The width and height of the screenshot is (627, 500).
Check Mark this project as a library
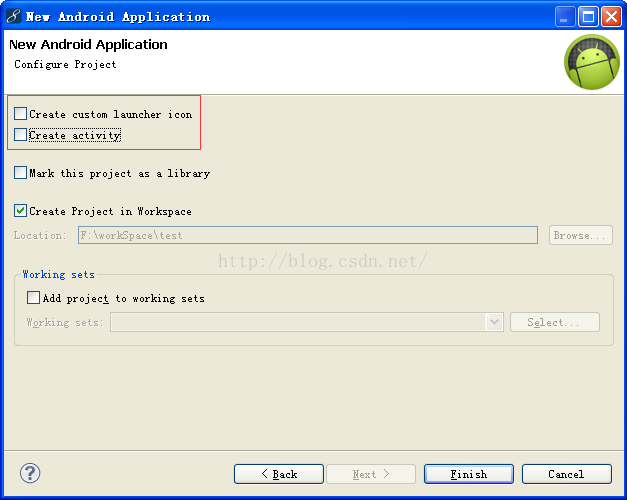tap(20, 173)
